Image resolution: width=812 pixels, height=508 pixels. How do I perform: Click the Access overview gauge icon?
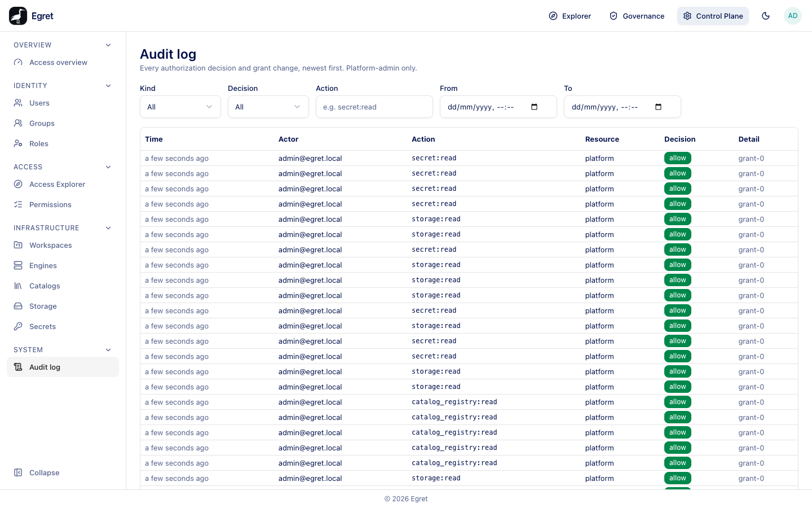click(18, 63)
